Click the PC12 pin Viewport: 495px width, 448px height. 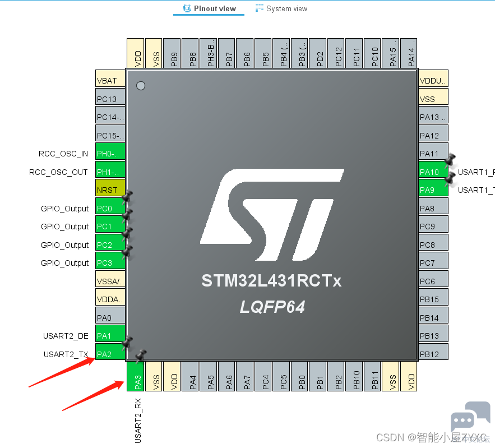coord(336,53)
